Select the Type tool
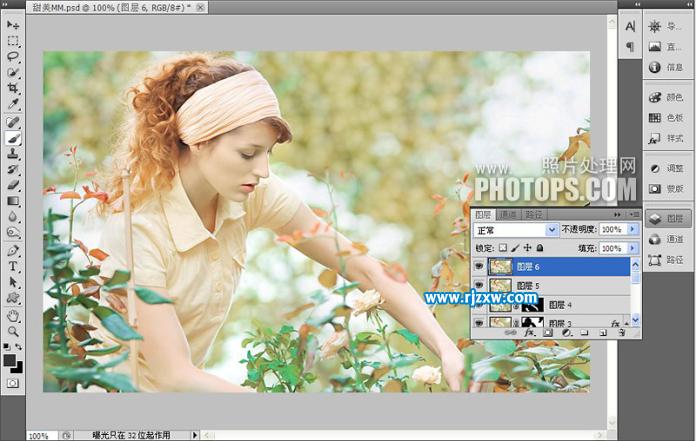The height and width of the screenshot is (441, 696). [x=13, y=266]
